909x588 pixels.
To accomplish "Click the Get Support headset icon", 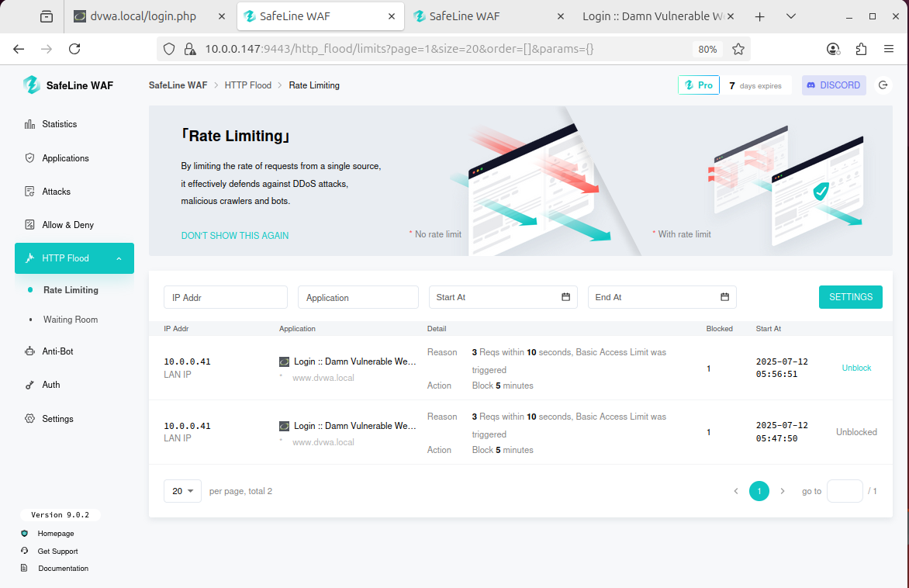I will click(24, 551).
